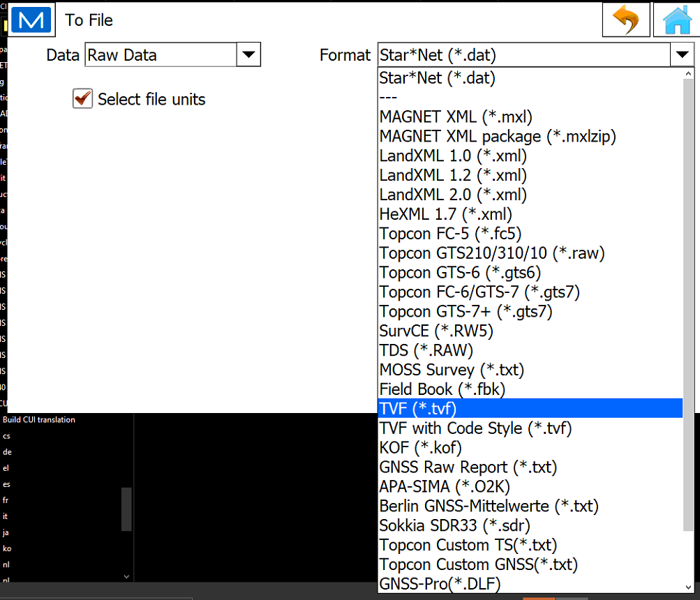The width and height of the screenshot is (700, 600).
Task: Pick Topcon Custom TS(*.txt) format
Action: [530, 545]
